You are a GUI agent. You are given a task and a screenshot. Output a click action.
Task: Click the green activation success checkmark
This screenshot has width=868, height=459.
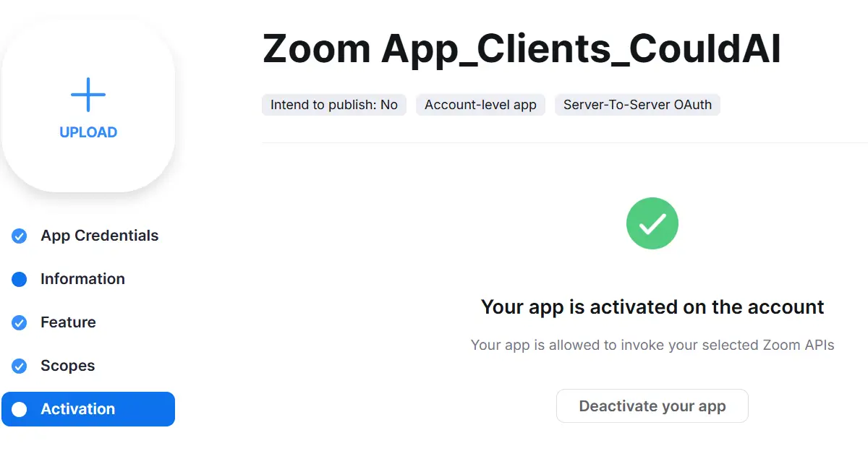click(x=652, y=223)
